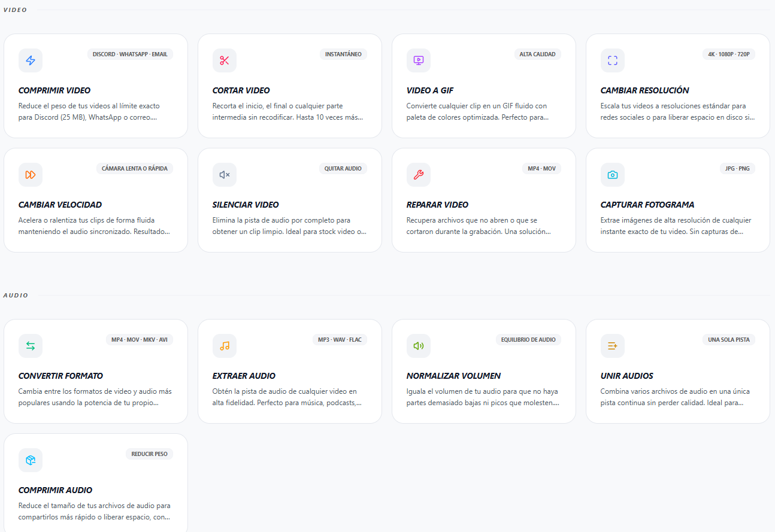Image resolution: width=775 pixels, height=532 pixels.
Task: Click description starting 'Recupera archivos que no abren'
Action: 479,226
